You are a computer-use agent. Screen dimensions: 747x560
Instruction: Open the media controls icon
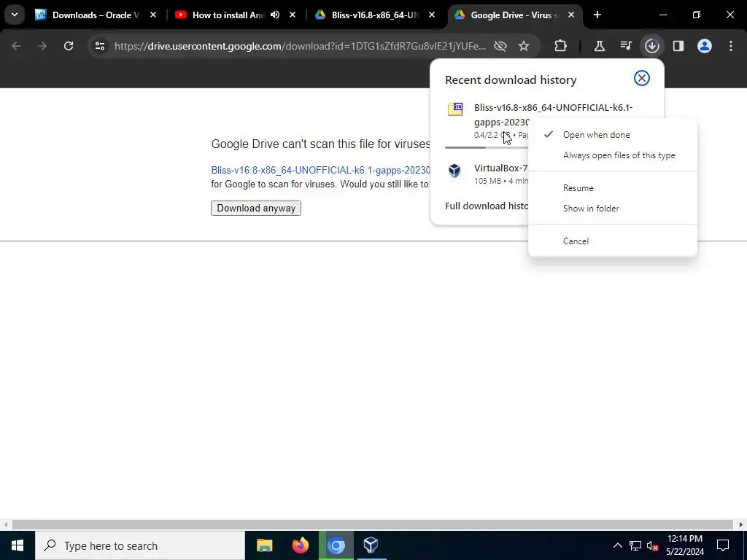(625, 46)
